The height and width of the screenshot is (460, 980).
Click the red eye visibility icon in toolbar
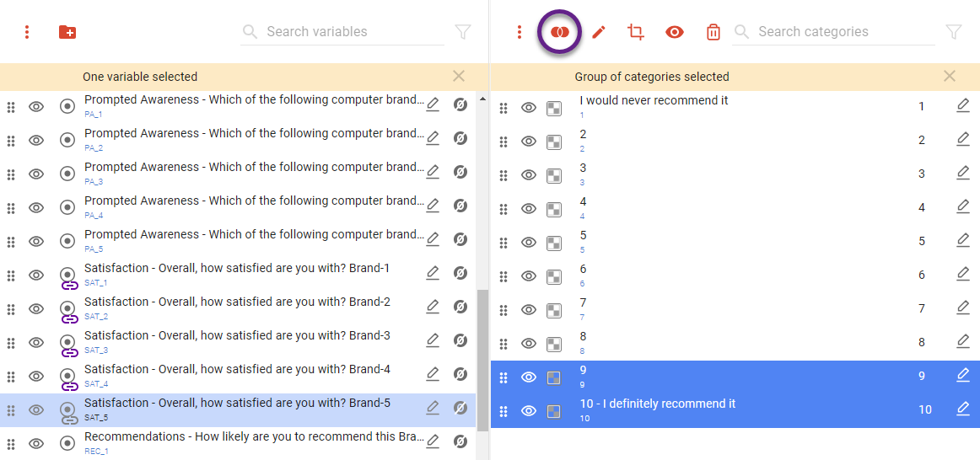click(x=674, y=32)
